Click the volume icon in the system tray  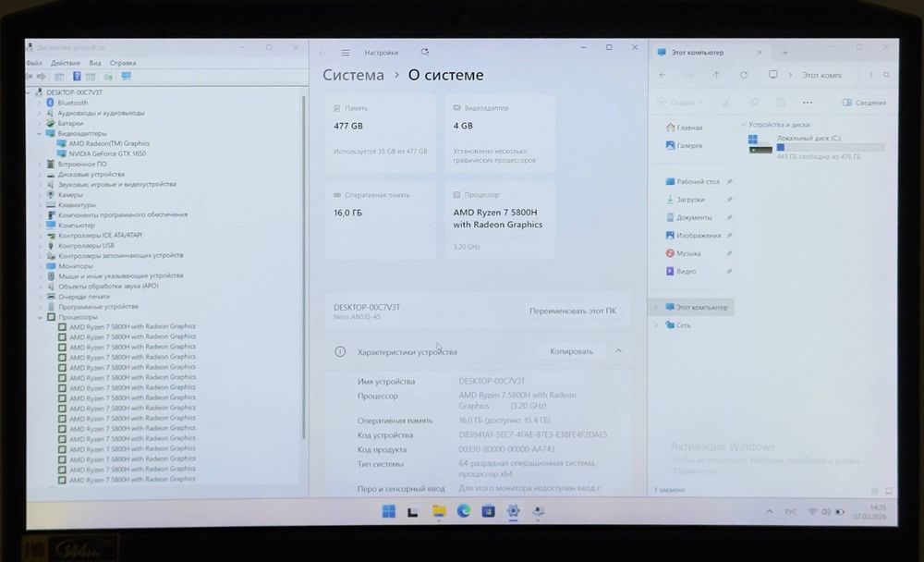[825, 511]
